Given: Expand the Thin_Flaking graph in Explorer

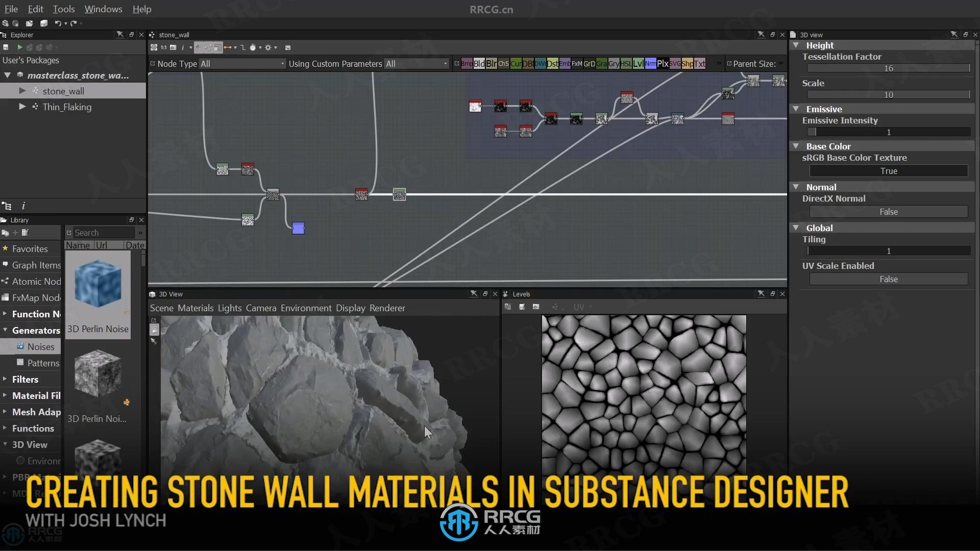Looking at the screenshot, I should (x=22, y=107).
